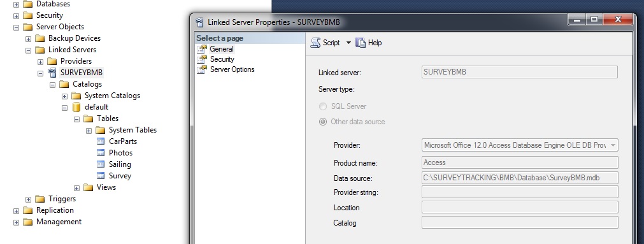Expand the Replication node
The width and height of the screenshot is (644, 244).
(16, 211)
